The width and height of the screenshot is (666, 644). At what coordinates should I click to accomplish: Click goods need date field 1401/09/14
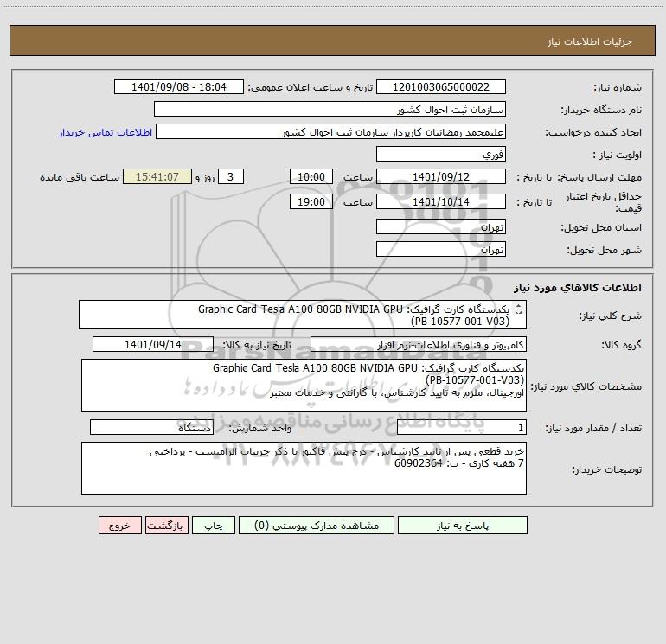[153, 344]
